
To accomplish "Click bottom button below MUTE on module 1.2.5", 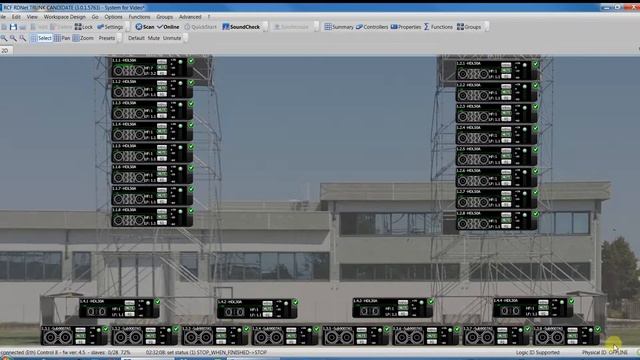I will (506, 162).
